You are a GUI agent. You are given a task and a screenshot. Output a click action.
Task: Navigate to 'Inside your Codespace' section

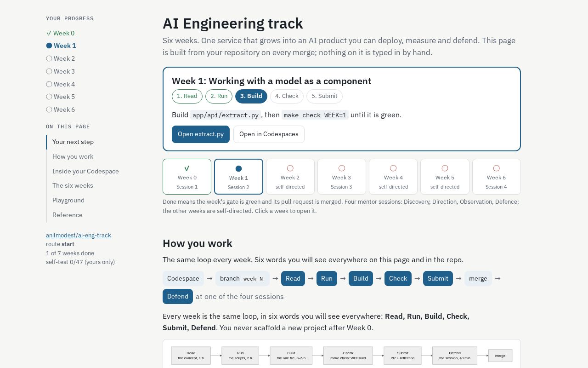coord(85,171)
